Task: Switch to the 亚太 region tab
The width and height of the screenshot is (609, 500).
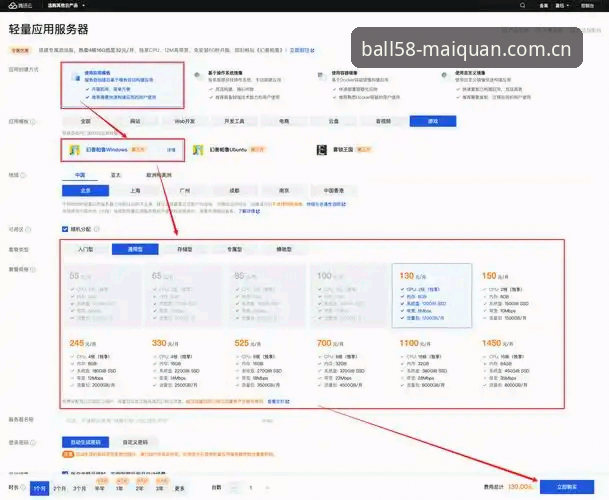Action: (x=116, y=175)
